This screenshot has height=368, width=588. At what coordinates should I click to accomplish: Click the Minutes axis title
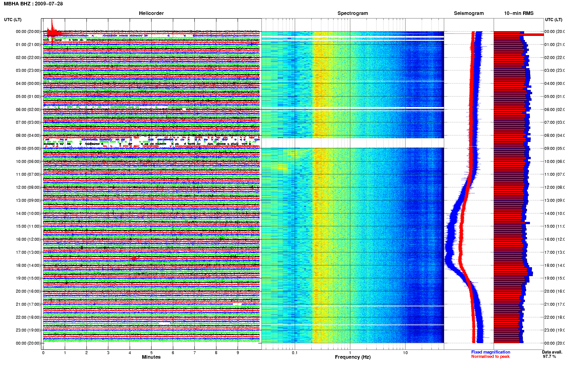151,357
